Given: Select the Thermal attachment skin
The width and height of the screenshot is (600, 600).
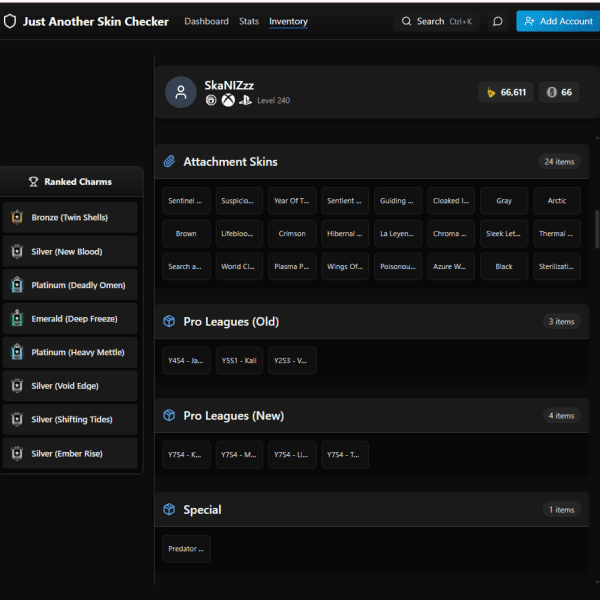Looking at the screenshot, I should [557, 234].
